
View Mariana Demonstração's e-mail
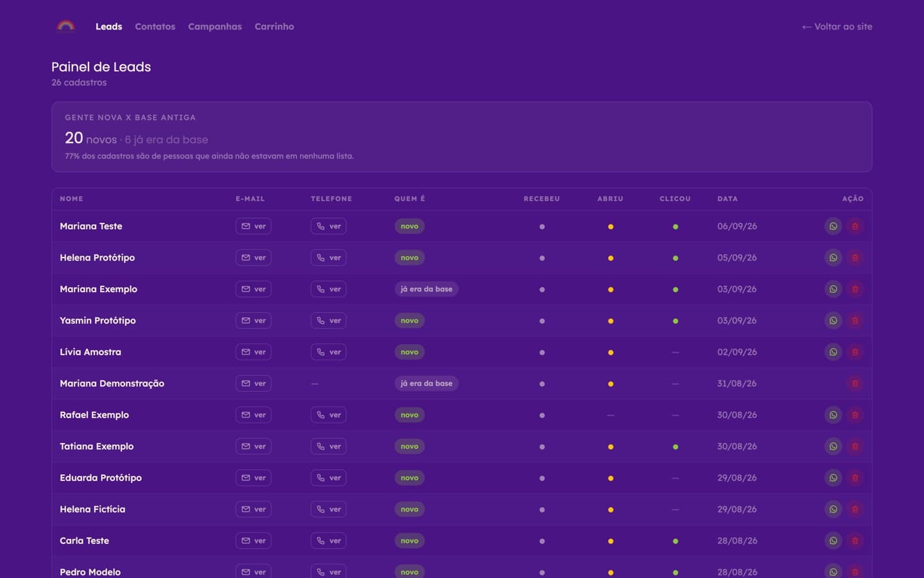[x=253, y=383]
